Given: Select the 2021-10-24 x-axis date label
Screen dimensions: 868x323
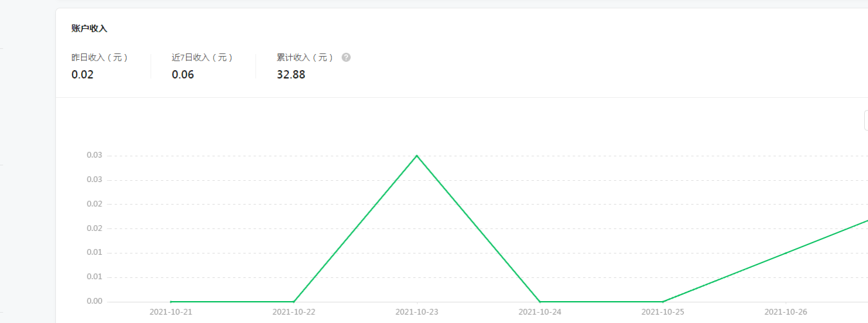Looking at the screenshot, I should coord(540,312).
